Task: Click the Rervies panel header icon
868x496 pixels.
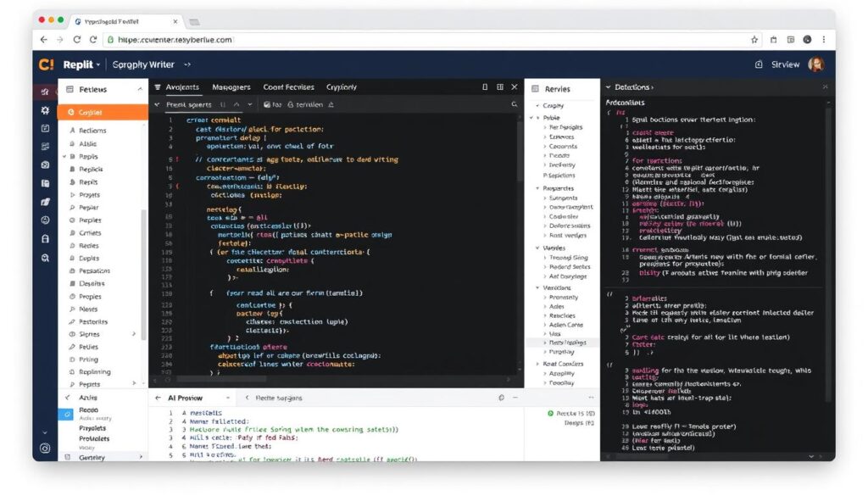Action: (536, 88)
